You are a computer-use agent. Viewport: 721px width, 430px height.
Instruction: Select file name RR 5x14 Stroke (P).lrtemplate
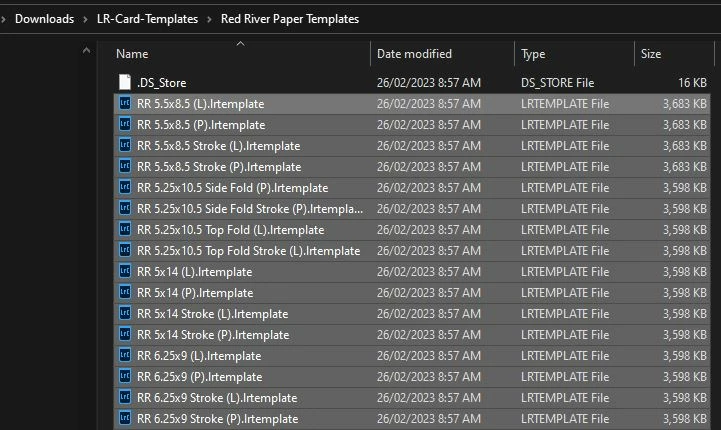tap(213, 335)
